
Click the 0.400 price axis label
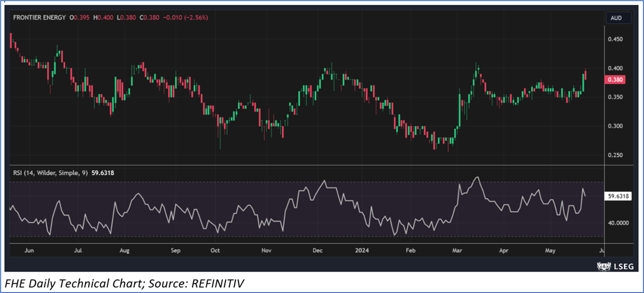[615, 68]
